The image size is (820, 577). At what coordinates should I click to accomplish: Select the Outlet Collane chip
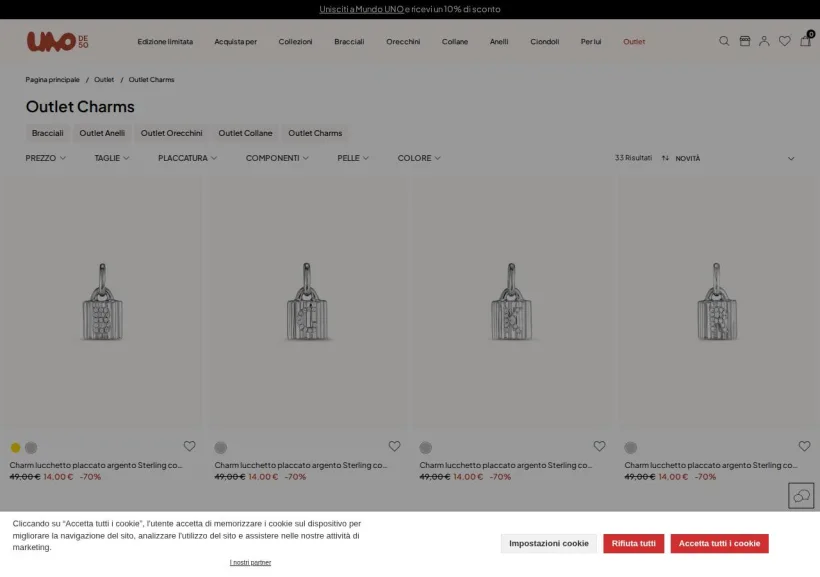point(245,133)
